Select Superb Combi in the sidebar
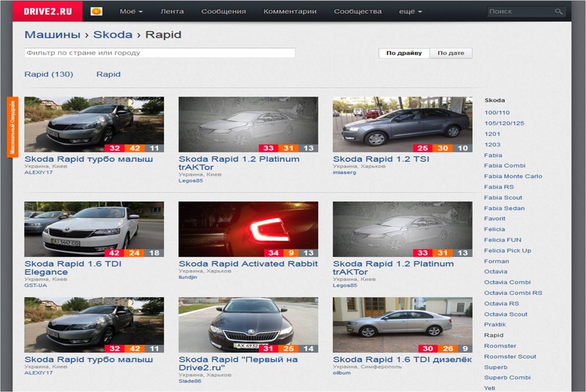This screenshot has height=392, width=586. [x=507, y=377]
